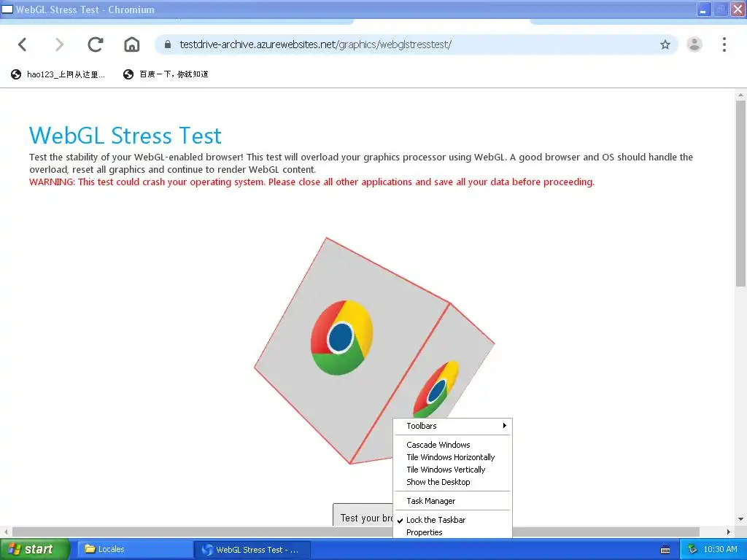Click the browser Forward arrow
The image size is (747, 560).
click(x=59, y=44)
